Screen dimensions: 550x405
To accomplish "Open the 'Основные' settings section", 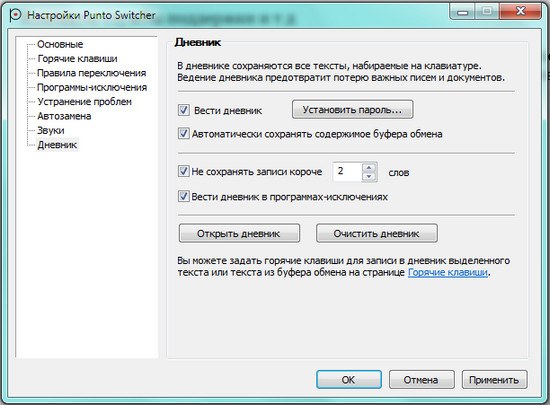I will [x=60, y=44].
